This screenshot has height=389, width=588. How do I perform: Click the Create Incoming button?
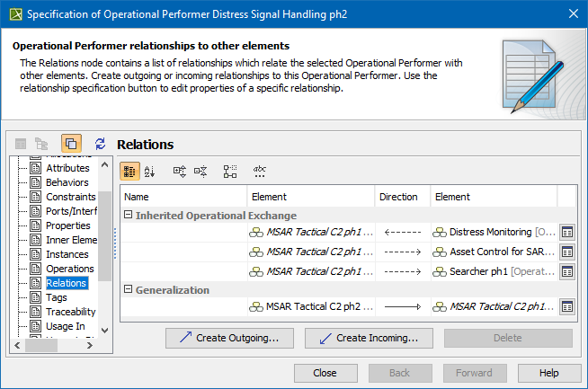point(369,338)
